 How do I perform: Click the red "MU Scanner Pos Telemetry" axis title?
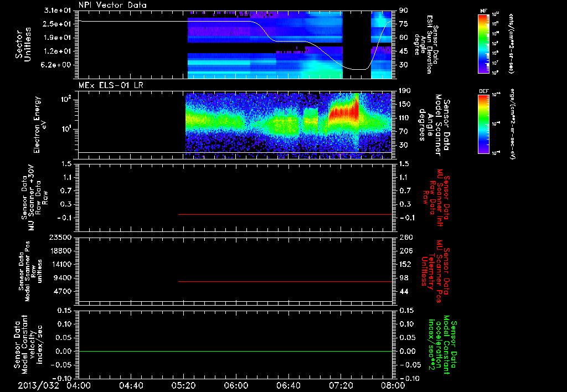tap(436, 271)
